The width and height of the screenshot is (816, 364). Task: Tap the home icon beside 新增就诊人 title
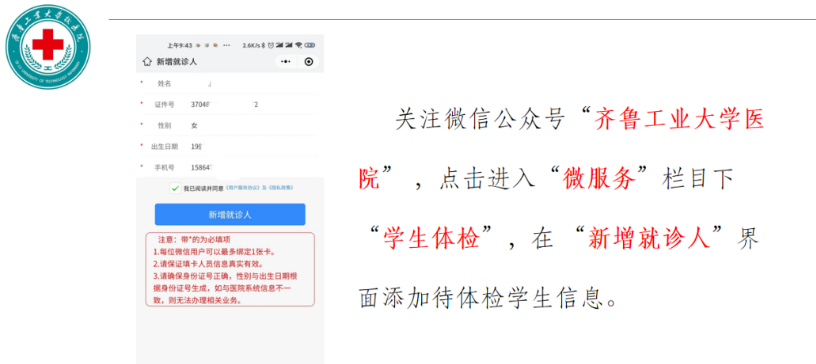(146, 61)
